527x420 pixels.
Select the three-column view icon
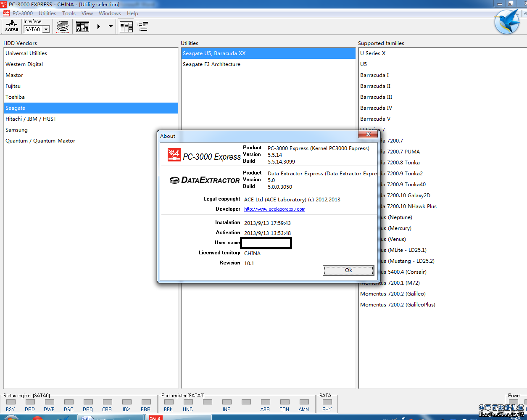coord(126,26)
